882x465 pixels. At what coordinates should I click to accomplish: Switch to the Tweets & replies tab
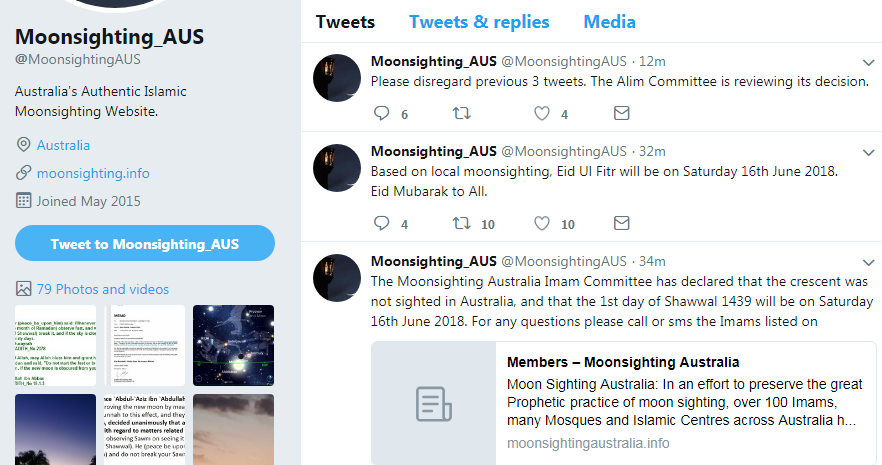[479, 22]
